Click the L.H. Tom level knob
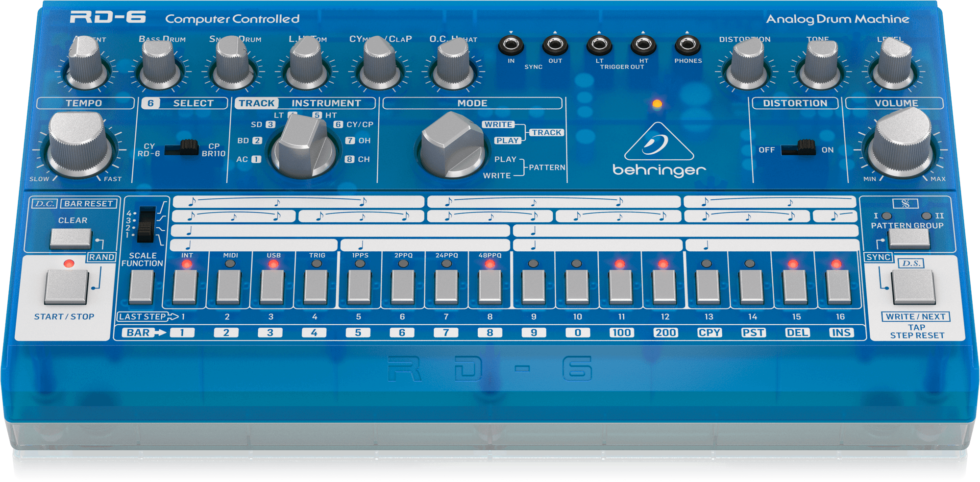Viewport: 980px width, 482px height. [x=306, y=64]
